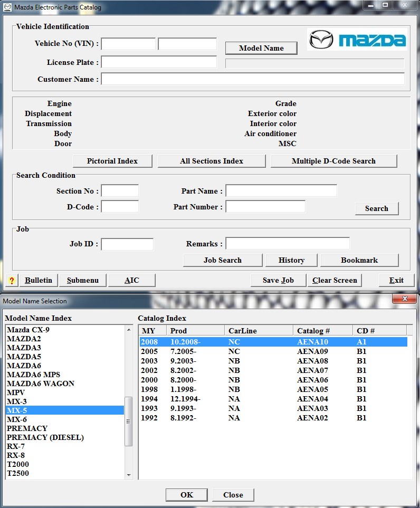Click the CarLine column header
This screenshot has width=420, height=508.
point(259,330)
